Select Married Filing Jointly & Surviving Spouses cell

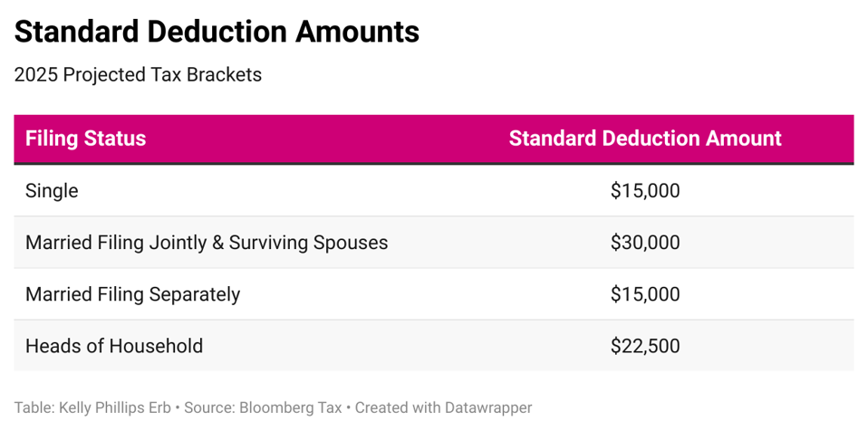[x=207, y=243]
